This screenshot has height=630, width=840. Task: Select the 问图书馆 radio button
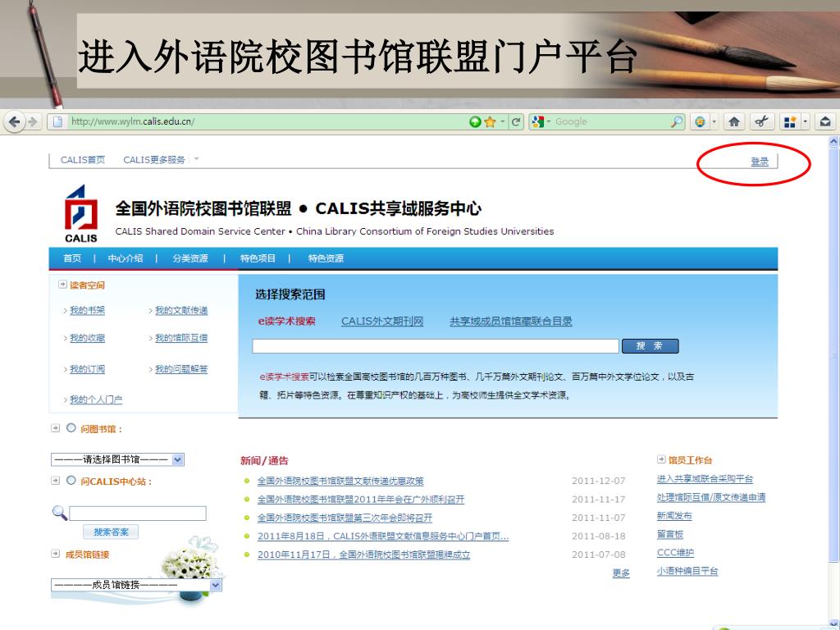[71, 428]
